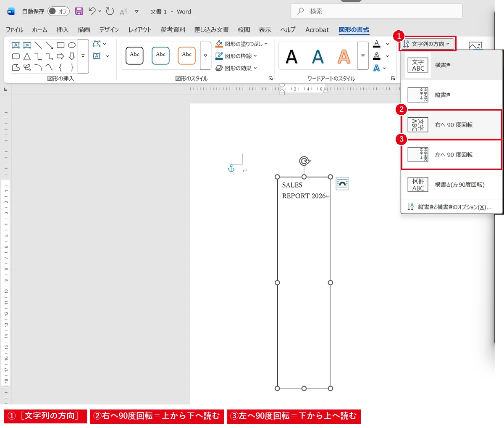504x428 pixels.
Task: Expand the WordArt styles gallery
Action: point(363,55)
